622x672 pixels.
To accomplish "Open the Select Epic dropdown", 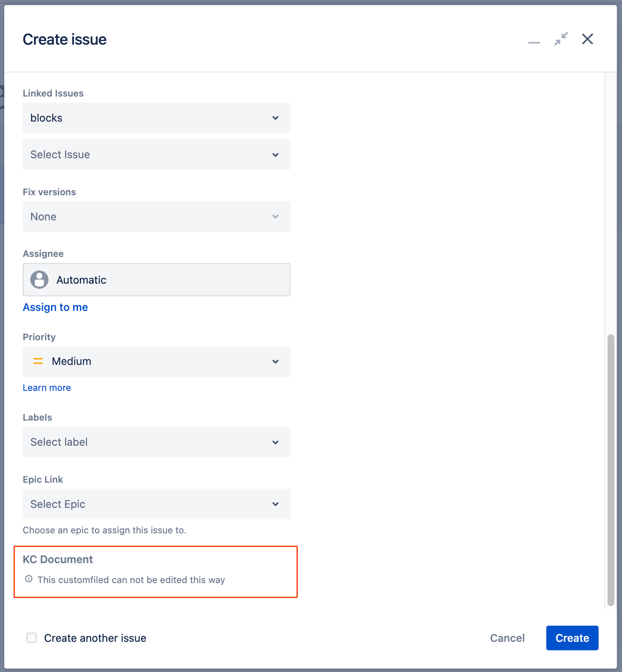I will (157, 504).
